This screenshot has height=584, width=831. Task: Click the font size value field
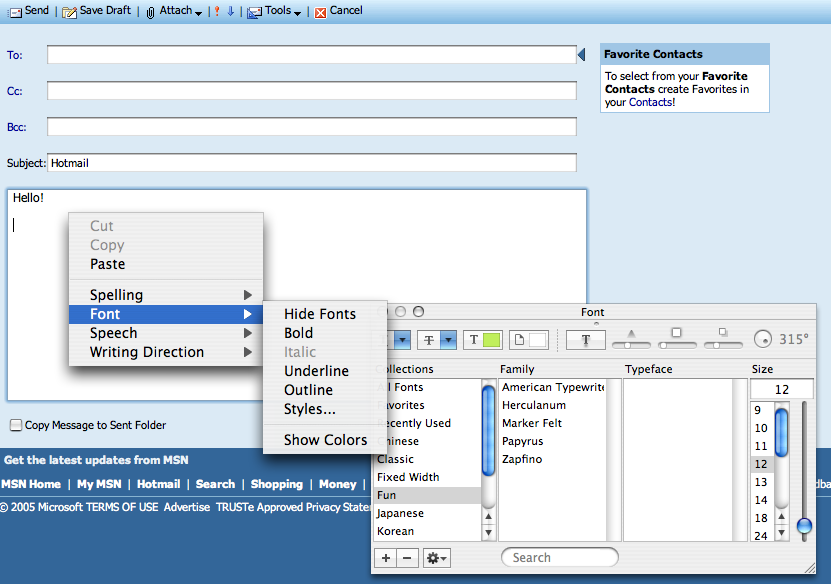(782, 390)
